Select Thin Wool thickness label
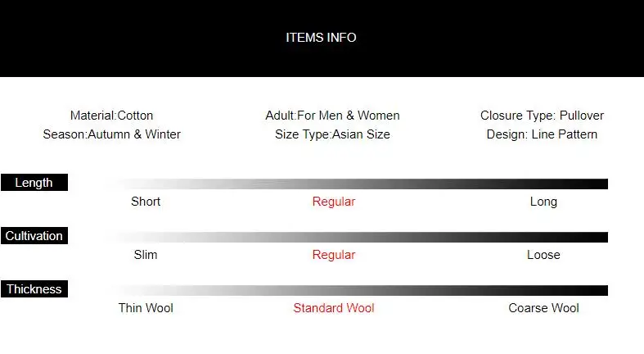The height and width of the screenshot is (354, 644). coord(146,308)
